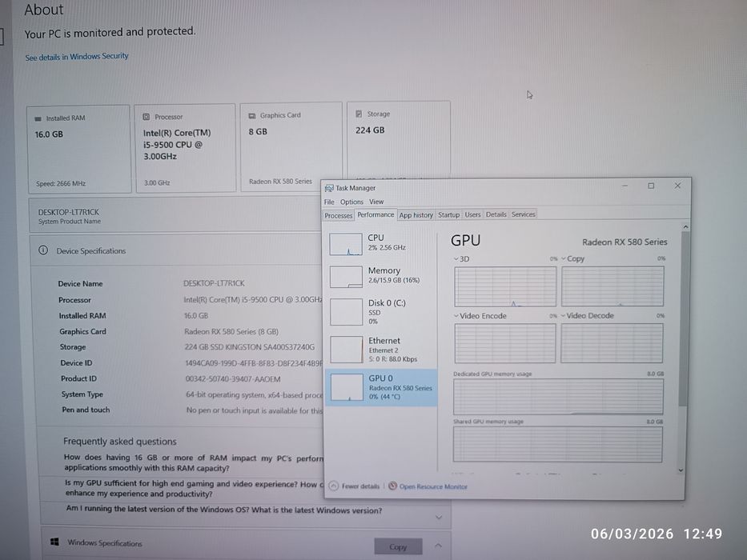The image size is (747, 560).
Task: Click the Graphics Card monitor icon
Action: click(252, 116)
